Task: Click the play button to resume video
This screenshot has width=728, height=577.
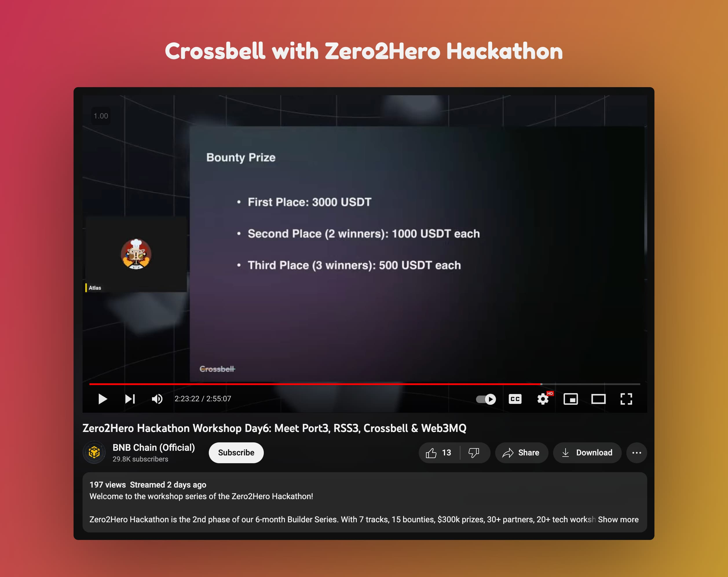Action: (x=102, y=399)
